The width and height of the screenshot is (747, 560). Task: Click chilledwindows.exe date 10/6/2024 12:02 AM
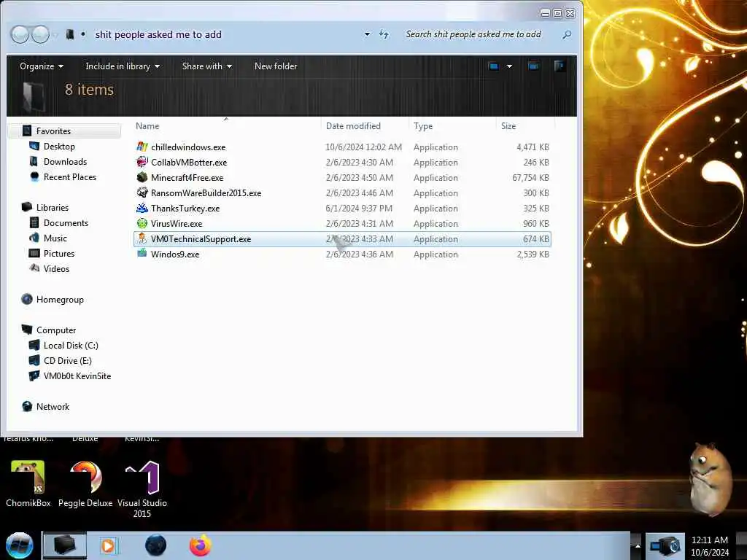pyautogui.click(x=363, y=147)
